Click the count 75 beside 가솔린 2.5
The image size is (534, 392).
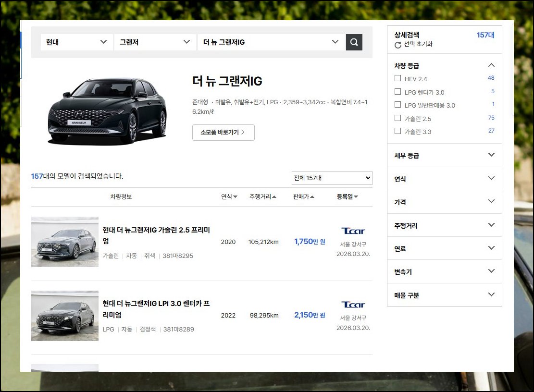tap(491, 118)
